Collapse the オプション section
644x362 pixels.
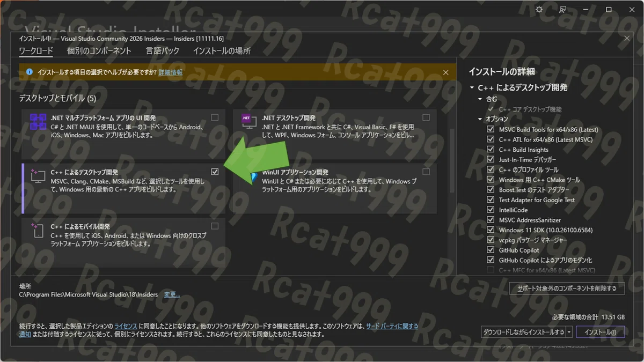tap(480, 119)
